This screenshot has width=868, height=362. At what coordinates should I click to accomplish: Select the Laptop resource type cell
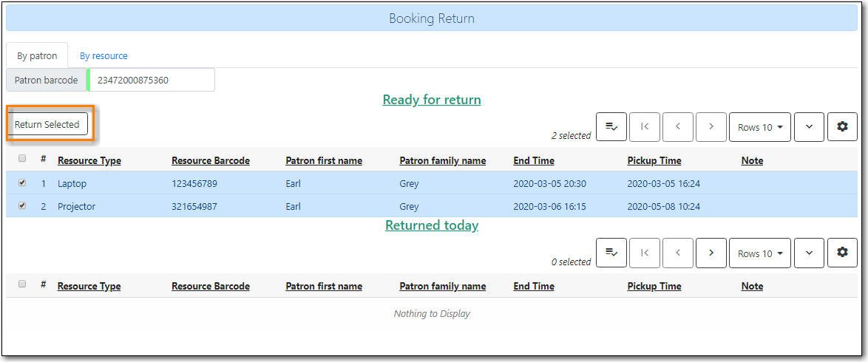point(72,184)
